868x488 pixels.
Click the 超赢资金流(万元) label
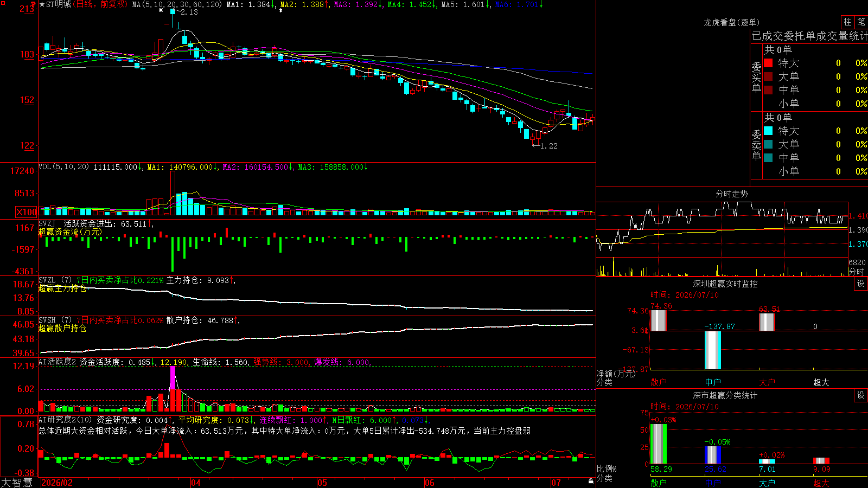pos(70,232)
